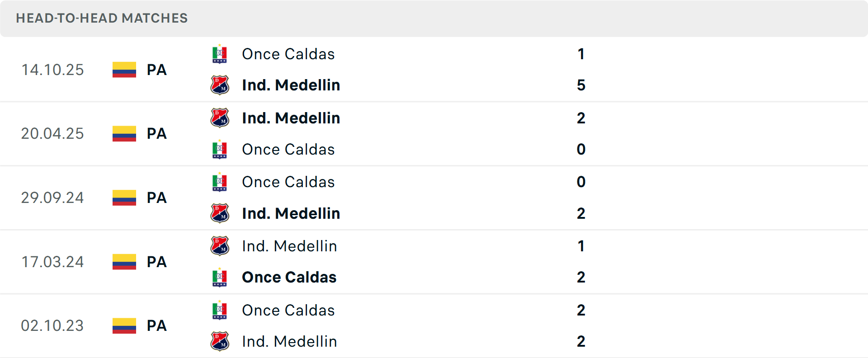Click the Ind. Medellin crest from 20.04.25 match
The image size is (868, 358).
click(220, 118)
